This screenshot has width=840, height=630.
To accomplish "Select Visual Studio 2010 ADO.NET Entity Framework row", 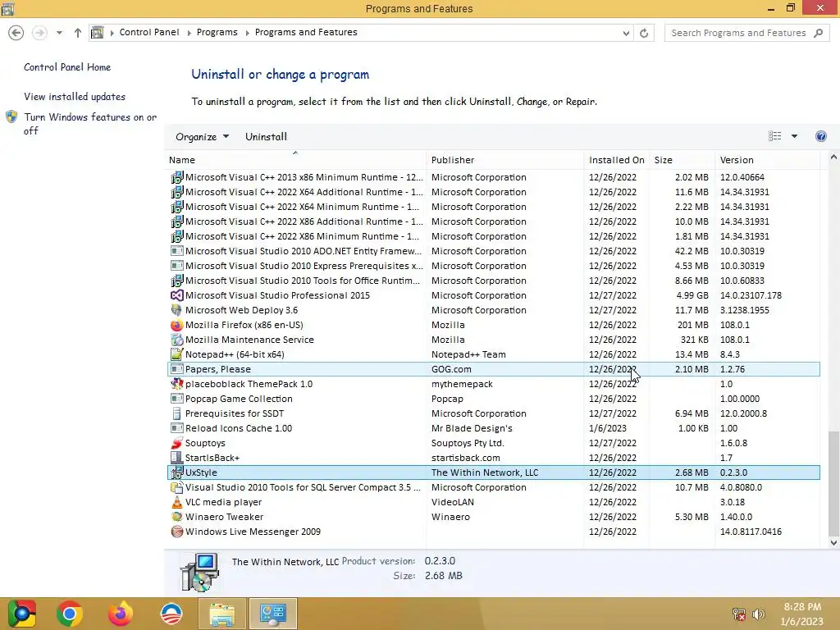I will (493, 251).
